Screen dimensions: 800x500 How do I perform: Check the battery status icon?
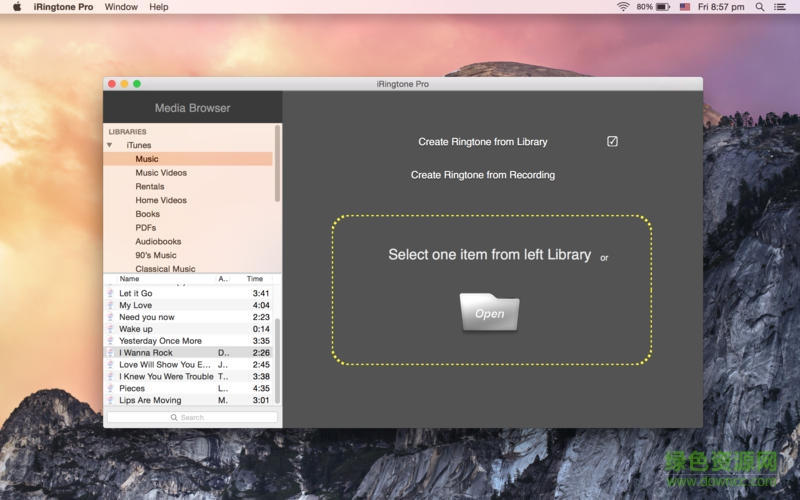click(663, 7)
